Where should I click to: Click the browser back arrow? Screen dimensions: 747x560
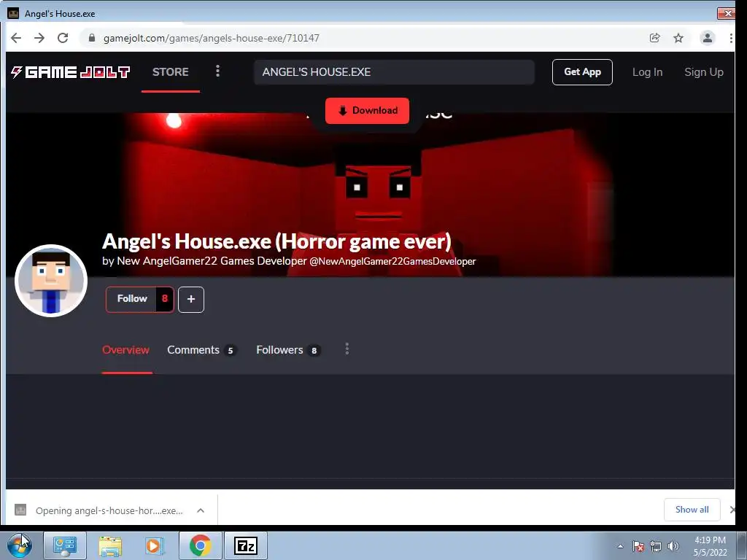pos(16,38)
